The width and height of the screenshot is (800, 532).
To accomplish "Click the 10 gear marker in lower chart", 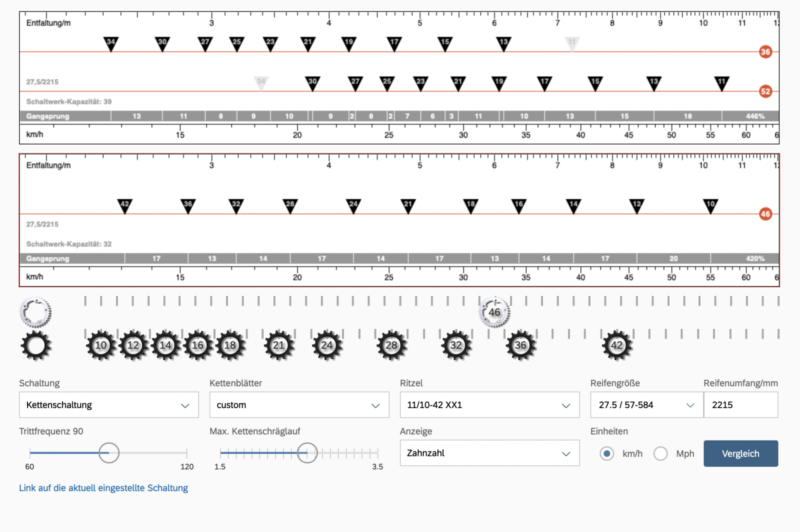I will (x=710, y=205).
